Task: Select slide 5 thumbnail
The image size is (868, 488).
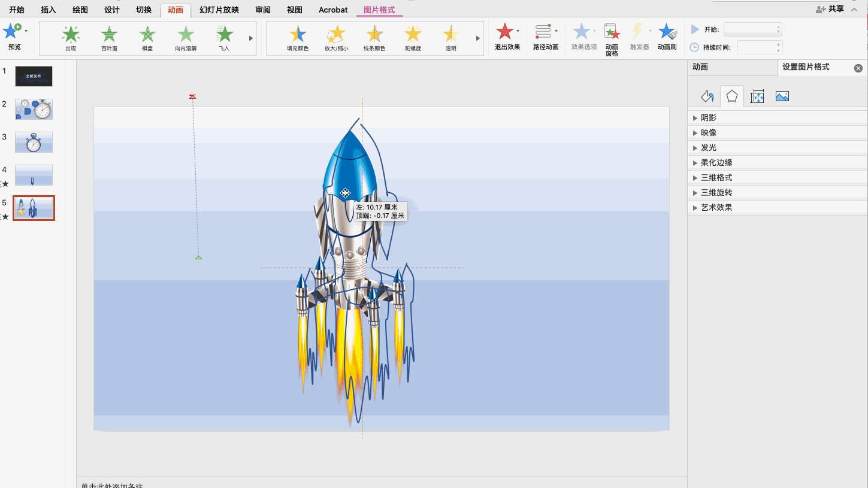Action: (34, 208)
